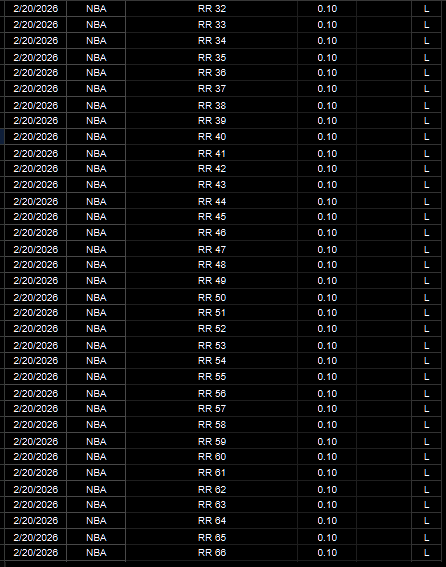This screenshot has height=567, width=446.
Task: Select the L result in RR 52 row
Action: point(426,329)
